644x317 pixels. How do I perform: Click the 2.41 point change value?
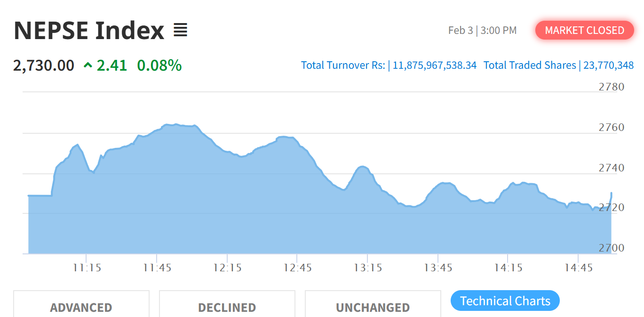(112, 65)
